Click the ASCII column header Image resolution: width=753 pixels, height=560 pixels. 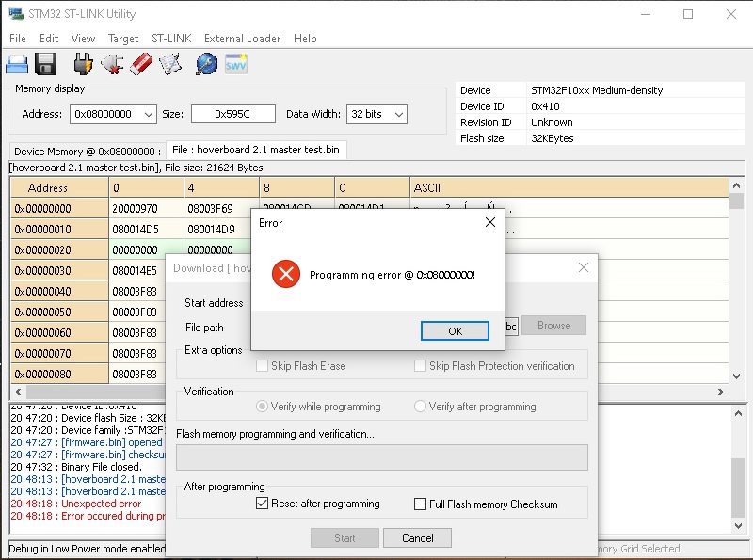click(x=569, y=188)
